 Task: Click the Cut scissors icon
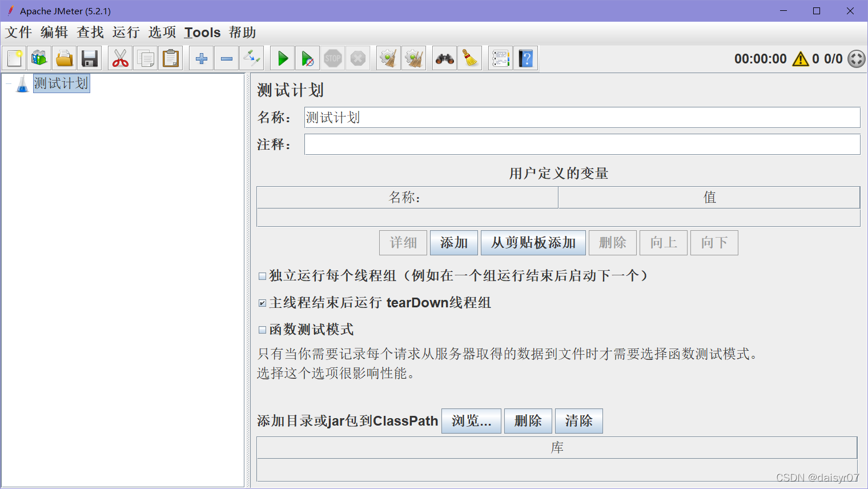click(120, 58)
